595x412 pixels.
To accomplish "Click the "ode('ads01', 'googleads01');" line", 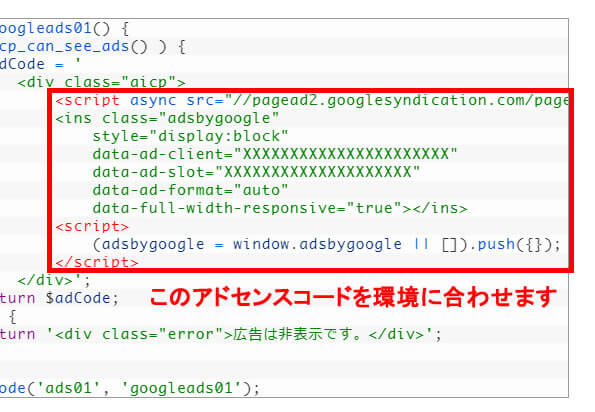I will point(130,388).
